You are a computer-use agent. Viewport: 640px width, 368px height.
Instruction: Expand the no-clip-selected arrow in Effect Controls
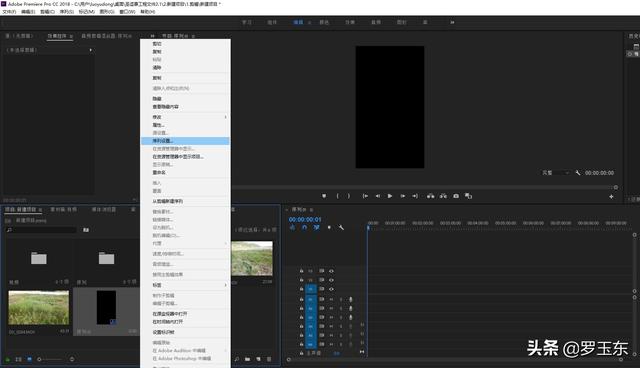pos(91,50)
